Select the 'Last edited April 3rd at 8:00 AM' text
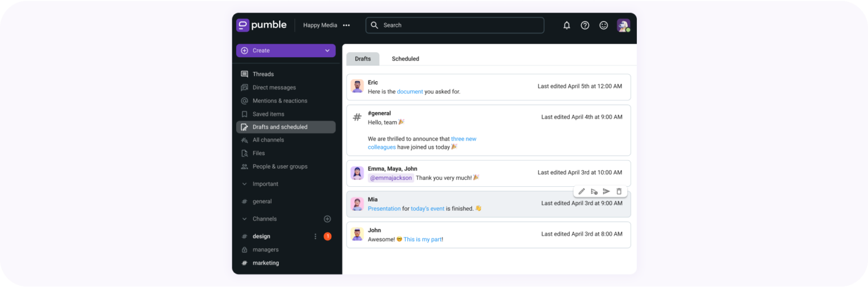The width and height of the screenshot is (868, 287). 582,234
